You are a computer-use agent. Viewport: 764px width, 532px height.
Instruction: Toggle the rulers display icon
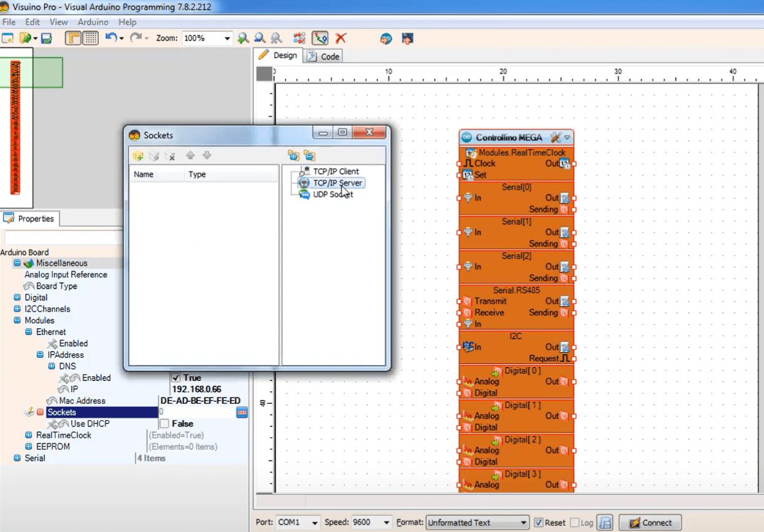click(x=74, y=38)
